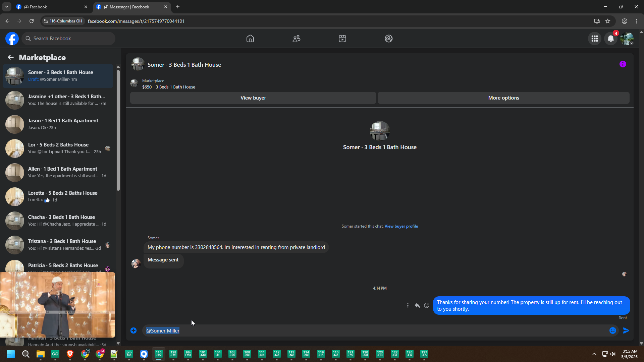Open the Loretta 5 Beds 2 Baths House chat
The width and height of the screenshot is (644, 362).
coord(58,196)
